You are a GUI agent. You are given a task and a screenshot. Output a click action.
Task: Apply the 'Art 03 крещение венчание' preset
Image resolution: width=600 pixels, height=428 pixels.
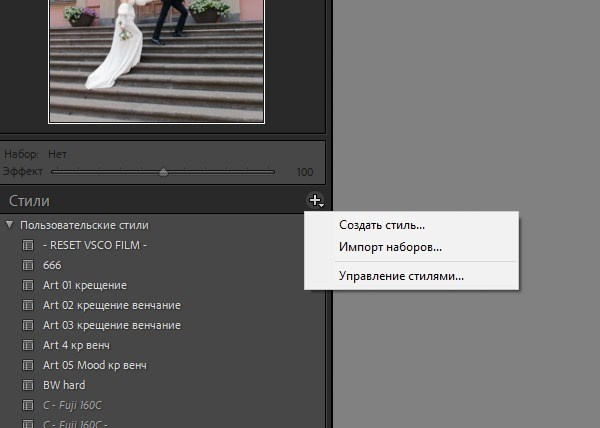(x=111, y=325)
